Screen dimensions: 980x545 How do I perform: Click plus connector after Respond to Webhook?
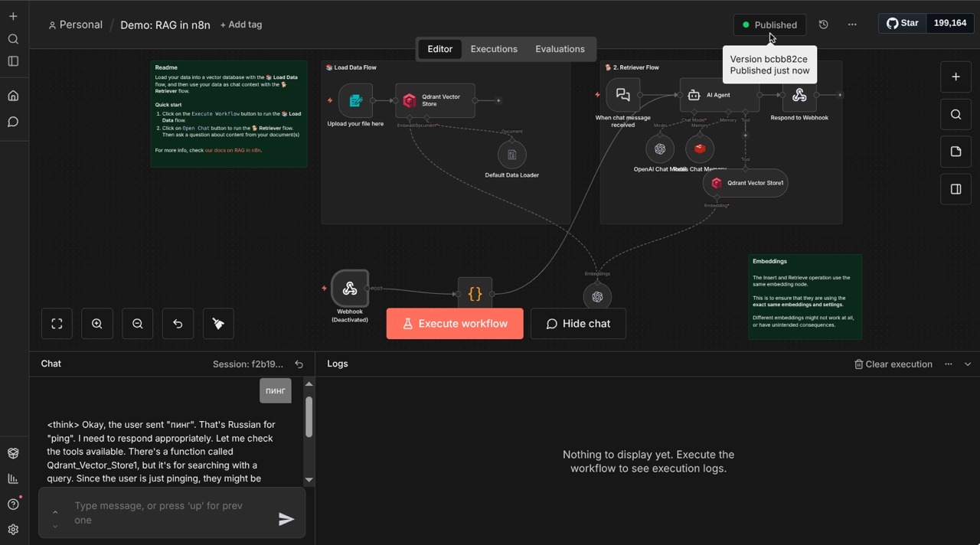click(840, 95)
